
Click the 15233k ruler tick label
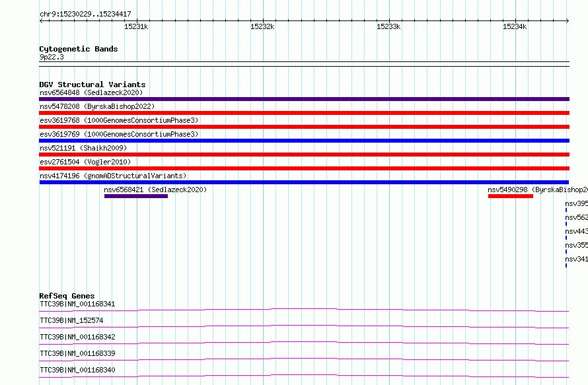point(388,26)
